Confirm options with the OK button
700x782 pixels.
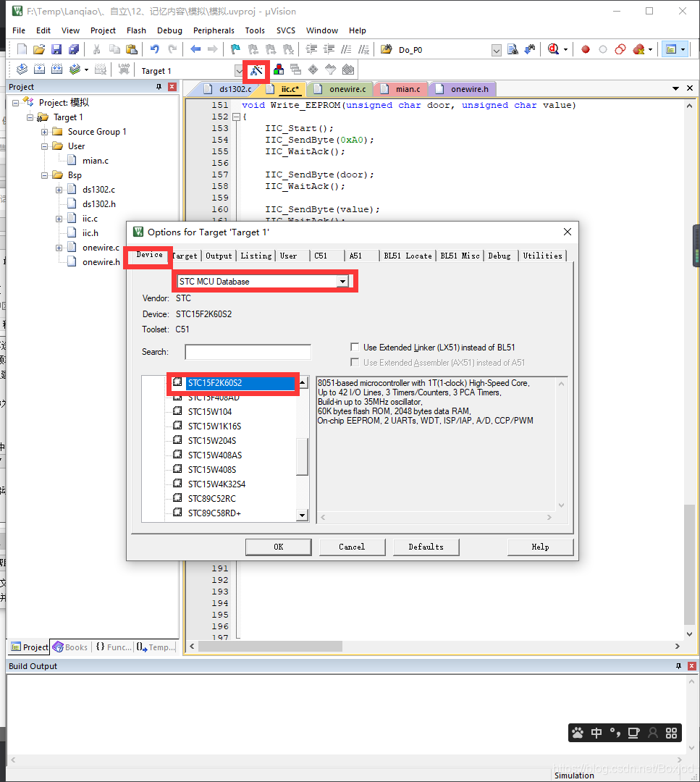tap(278, 547)
